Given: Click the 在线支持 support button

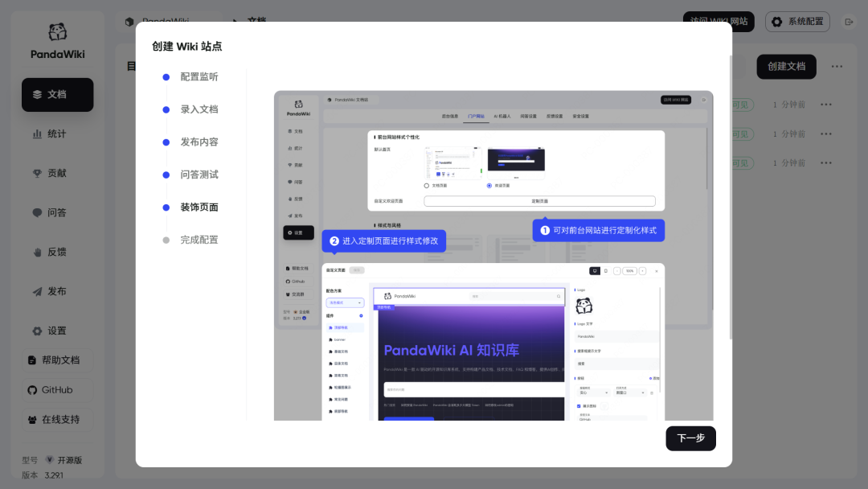Looking at the screenshot, I should point(58,420).
